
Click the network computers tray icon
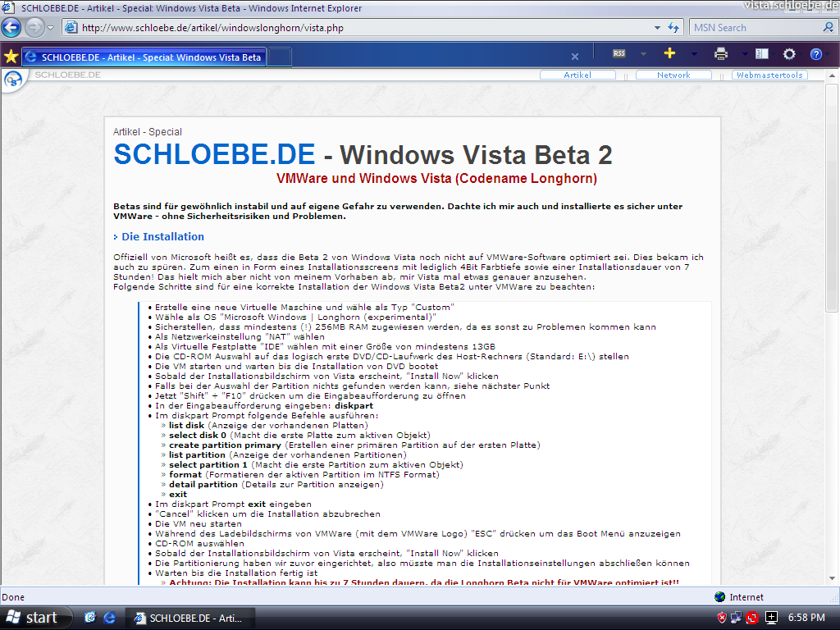(737, 618)
